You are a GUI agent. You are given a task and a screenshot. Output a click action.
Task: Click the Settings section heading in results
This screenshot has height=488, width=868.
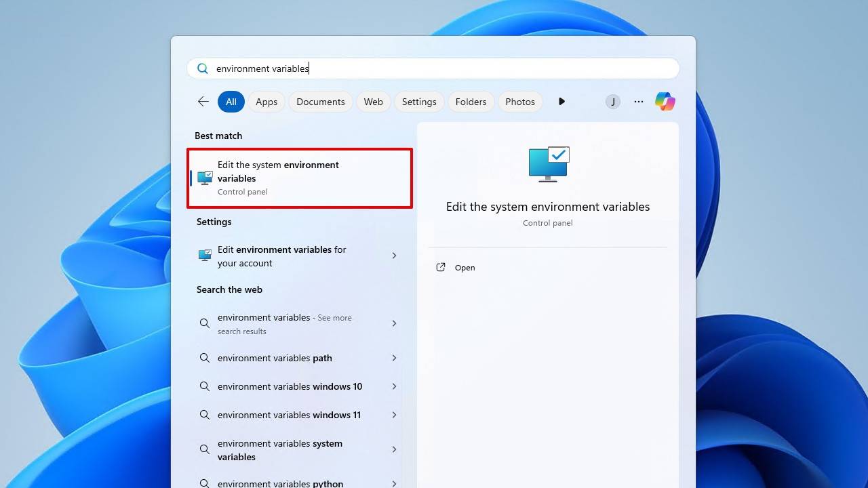point(214,222)
